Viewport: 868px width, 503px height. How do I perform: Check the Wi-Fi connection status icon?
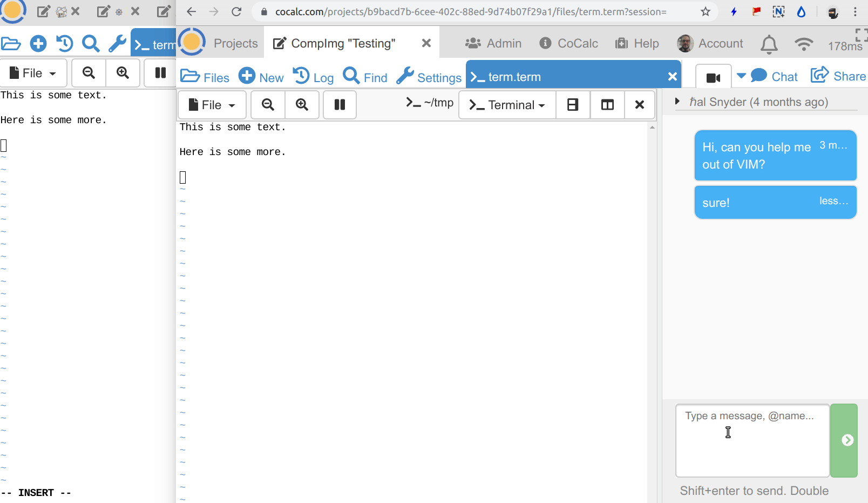[x=804, y=44]
